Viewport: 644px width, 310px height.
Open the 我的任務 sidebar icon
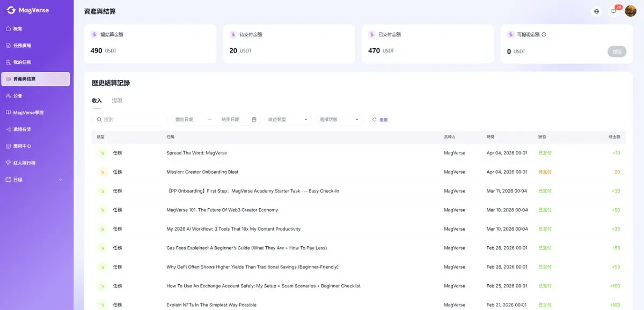(x=8, y=62)
